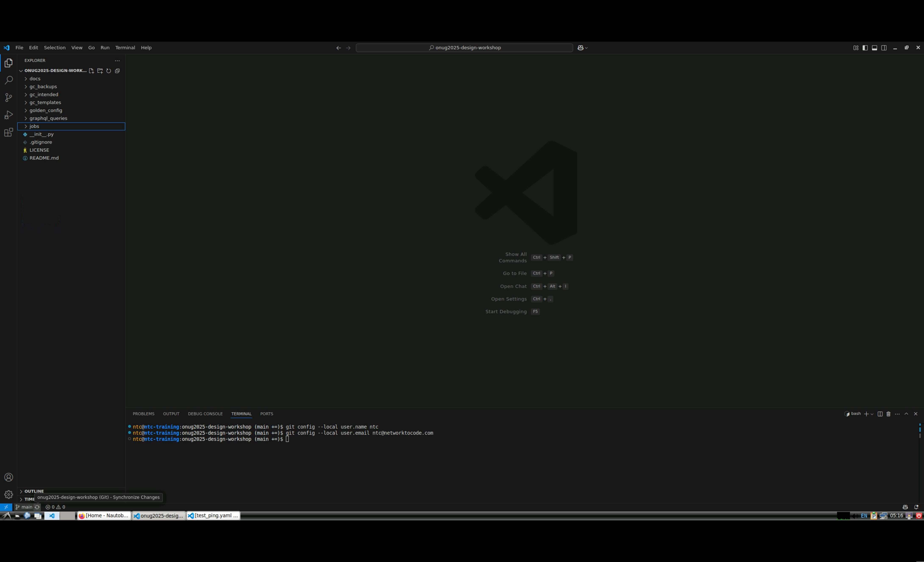This screenshot has width=924, height=562.
Task: Open the Search view in the activity bar
Action: click(x=8, y=80)
